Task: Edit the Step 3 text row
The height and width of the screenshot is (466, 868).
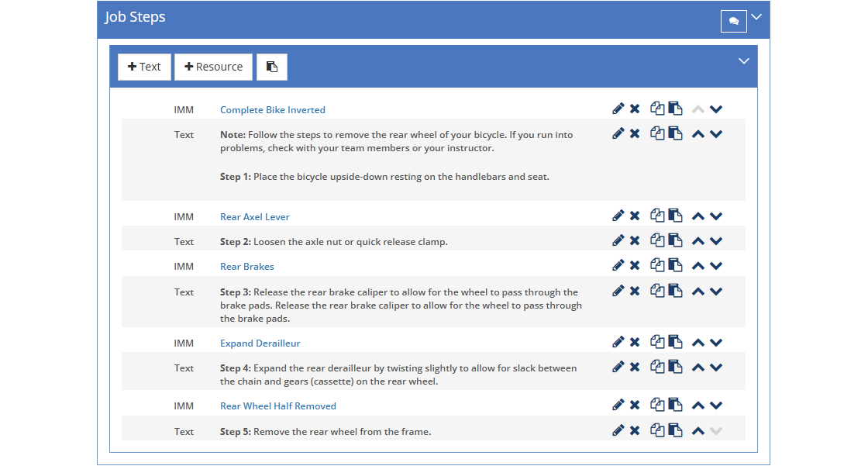Action: [x=618, y=291]
